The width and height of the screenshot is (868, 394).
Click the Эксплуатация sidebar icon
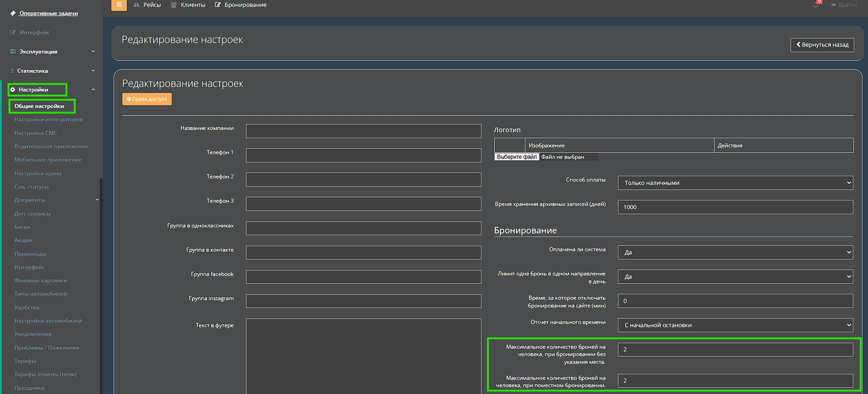13,52
